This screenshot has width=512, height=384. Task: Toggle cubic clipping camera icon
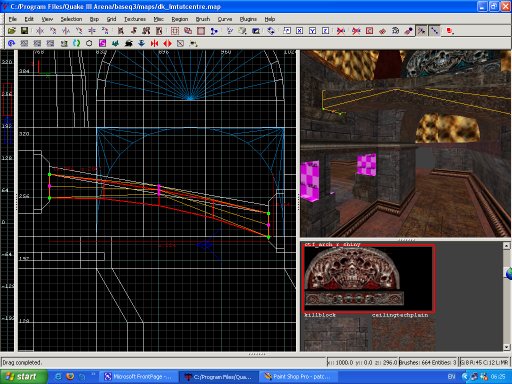pyautogui.click(x=255, y=31)
